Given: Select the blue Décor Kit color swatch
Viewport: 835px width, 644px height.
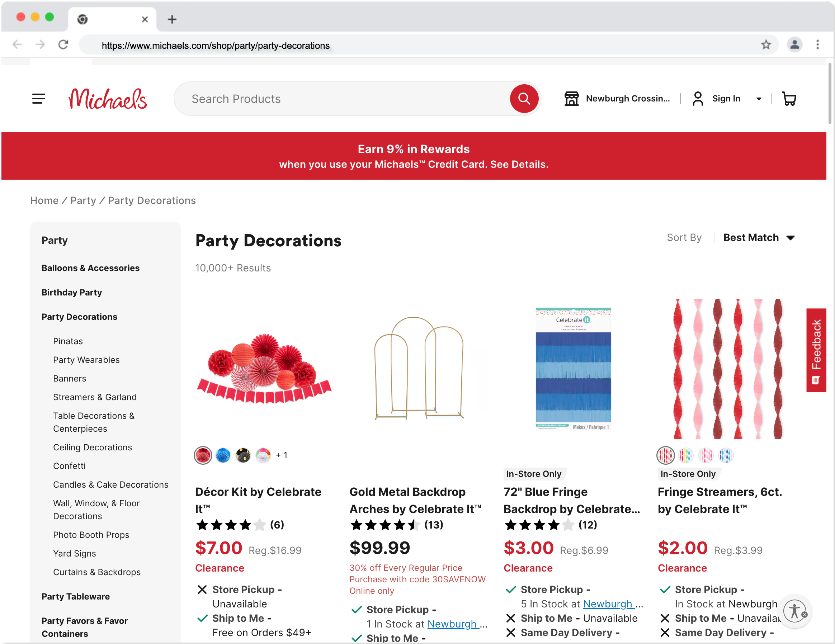Looking at the screenshot, I should tap(223, 455).
